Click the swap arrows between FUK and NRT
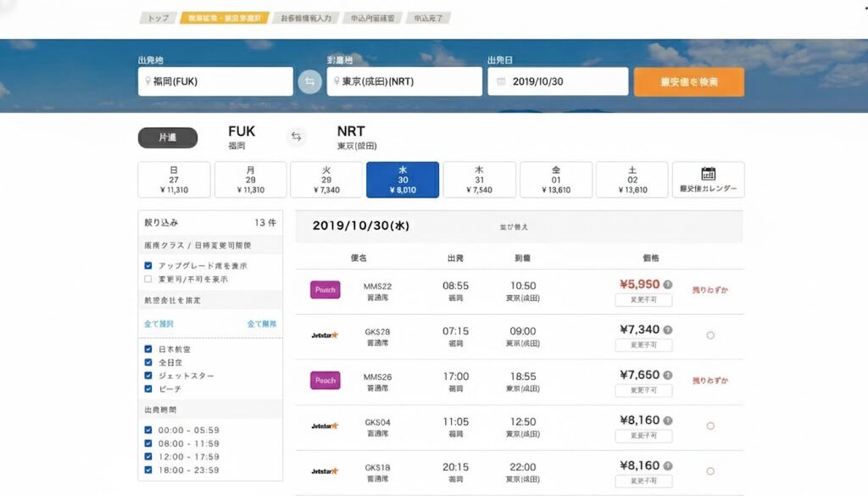Screen dimensions: 868x496 (x=297, y=137)
